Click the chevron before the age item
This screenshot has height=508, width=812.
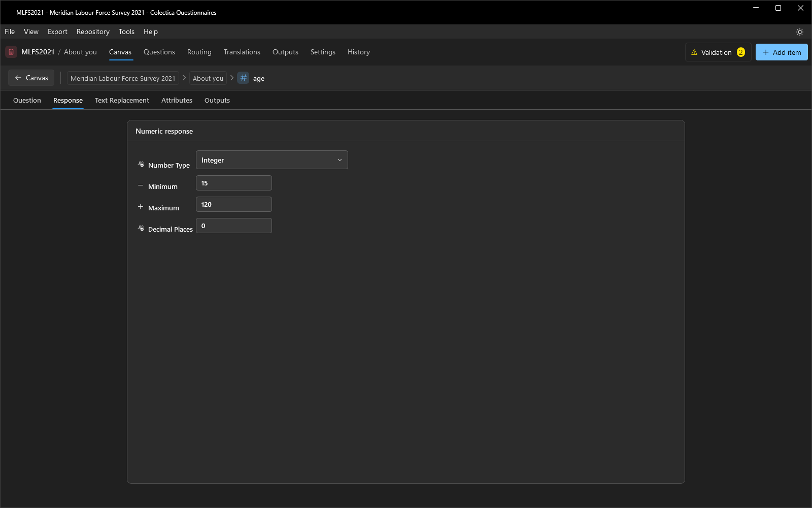(232, 78)
